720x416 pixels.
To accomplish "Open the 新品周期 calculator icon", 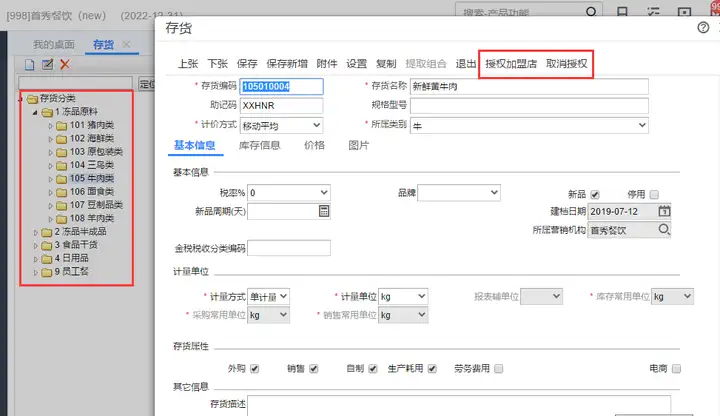I will pos(324,211).
